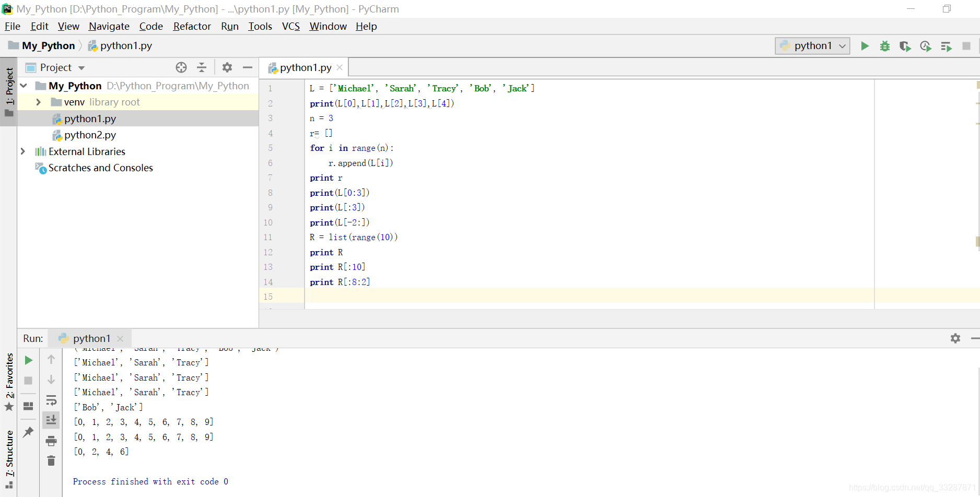Image resolution: width=980 pixels, height=497 pixels.
Task: Toggle the 1: Project tool window button
Action: click(x=9, y=92)
